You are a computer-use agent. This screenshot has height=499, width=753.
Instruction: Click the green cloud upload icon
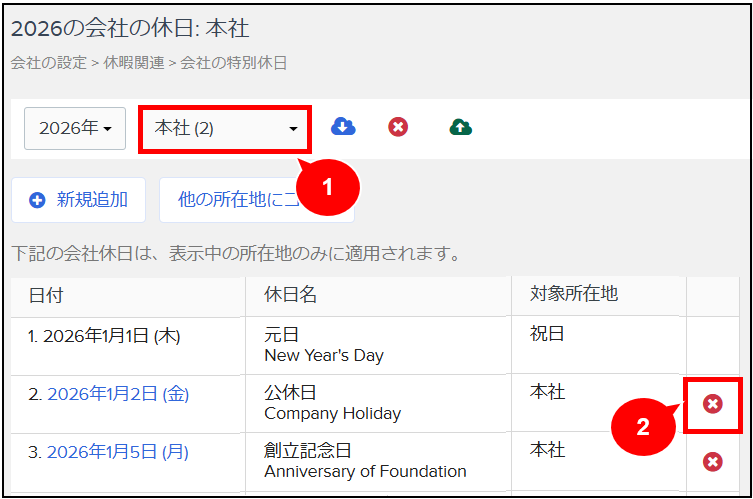460,127
